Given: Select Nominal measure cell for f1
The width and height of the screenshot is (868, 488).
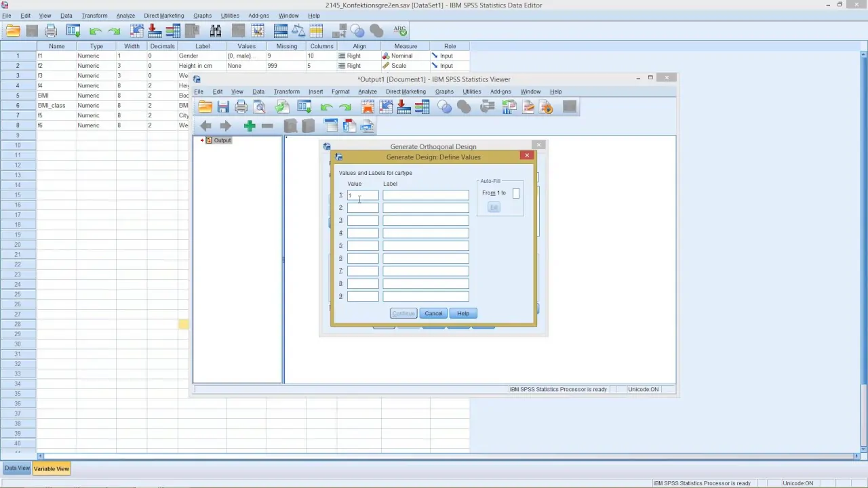Looking at the screenshot, I should pos(404,56).
